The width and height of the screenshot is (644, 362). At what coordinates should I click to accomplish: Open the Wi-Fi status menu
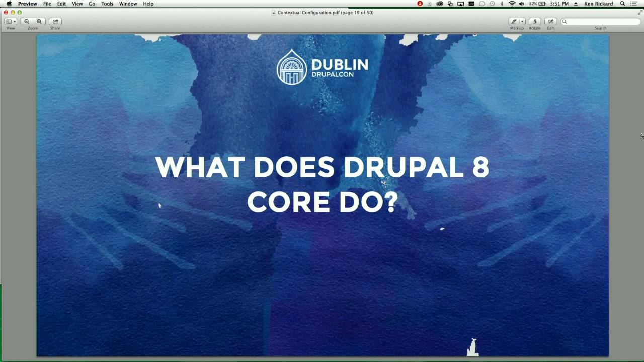click(512, 4)
